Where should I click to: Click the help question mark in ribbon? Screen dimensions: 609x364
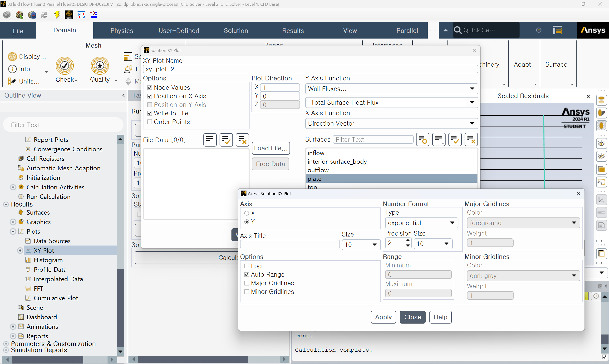[539, 30]
